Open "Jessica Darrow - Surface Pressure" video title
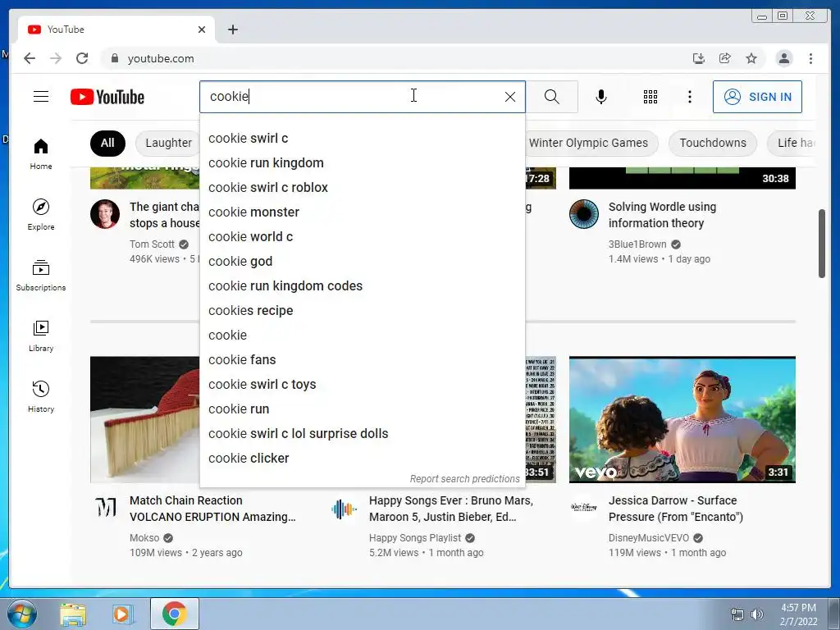Image resolution: width=840 pixels, height=630 pixels. tap(676, 509)
